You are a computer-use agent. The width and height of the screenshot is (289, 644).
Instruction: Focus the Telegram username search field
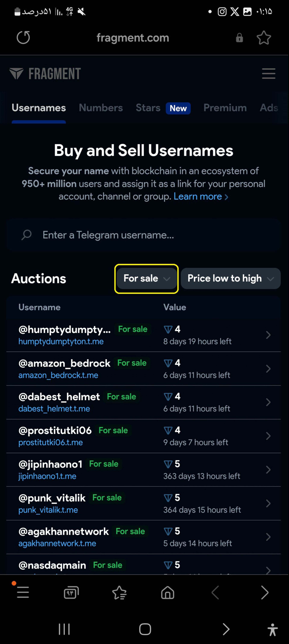pyautogui.click(x=143, y=235)
